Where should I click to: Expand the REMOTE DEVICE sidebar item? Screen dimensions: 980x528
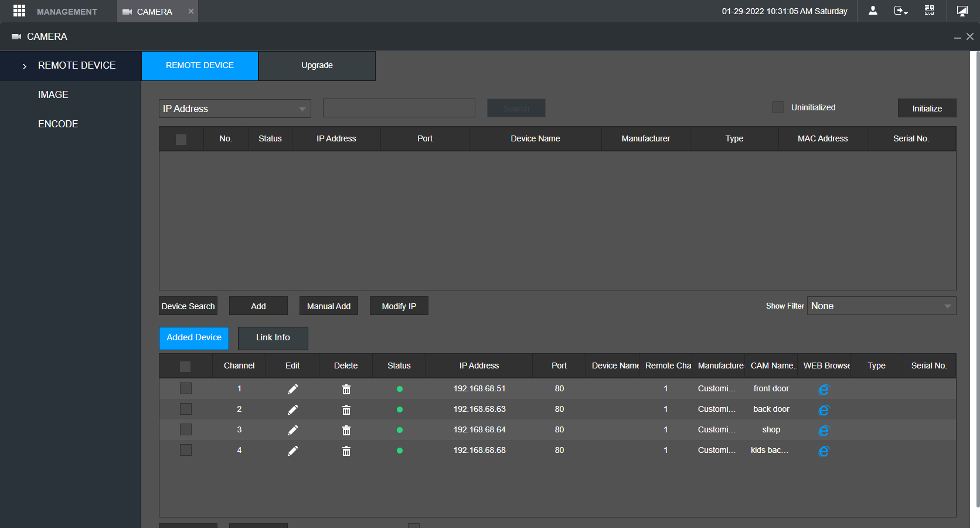[x=70, y=66]
